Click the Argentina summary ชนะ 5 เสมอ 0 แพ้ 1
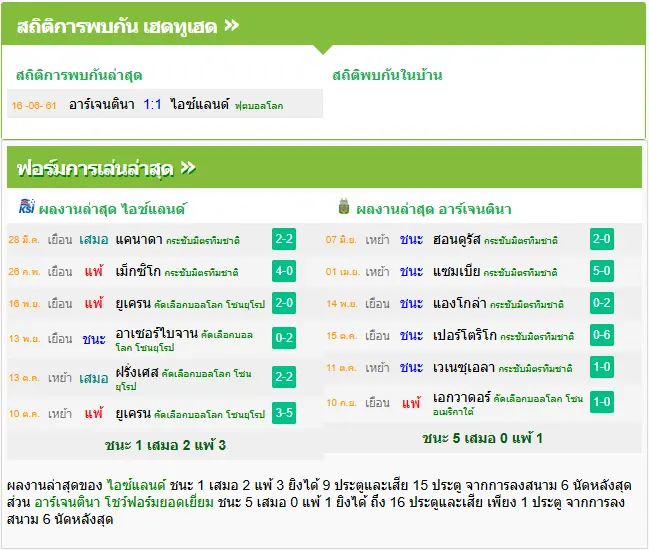 pyautogui.click(x=482, y=438)
